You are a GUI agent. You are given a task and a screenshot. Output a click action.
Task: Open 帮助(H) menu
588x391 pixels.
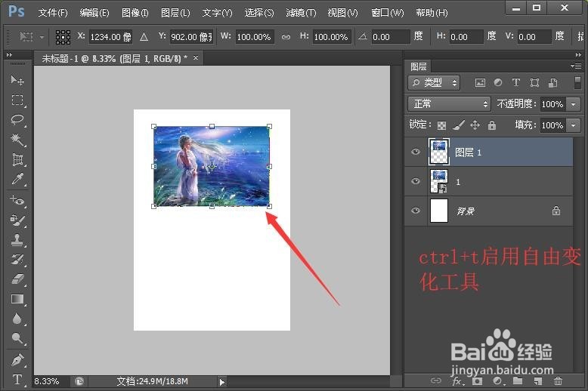click(x=432, y=13)
